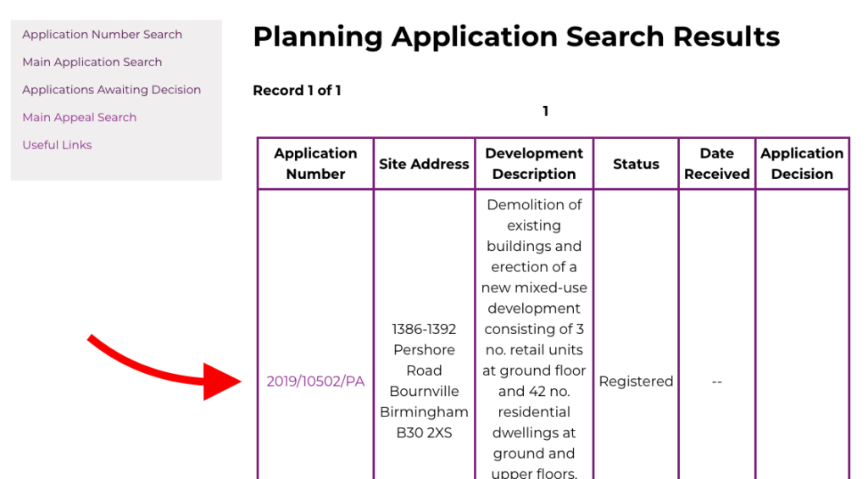Select page number 1 in pagination
This screenshot has width=868, height=479.
[545, 111]
